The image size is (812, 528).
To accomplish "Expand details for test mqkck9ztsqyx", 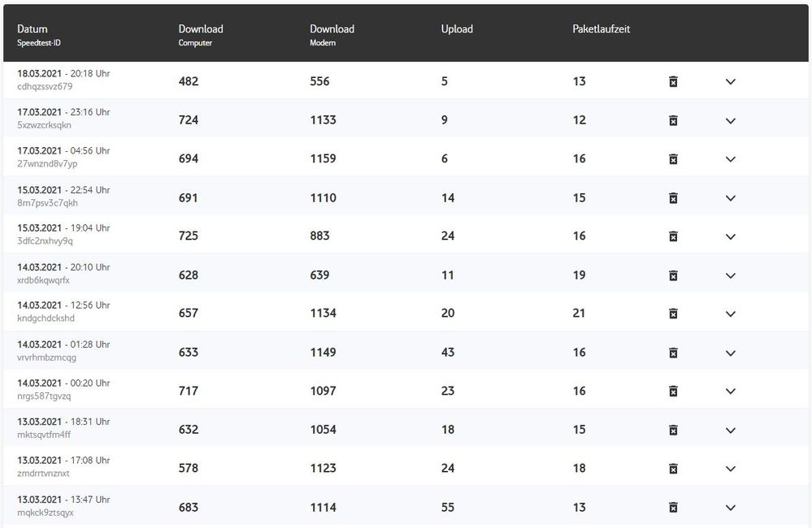I will click(x=730, y=508).
